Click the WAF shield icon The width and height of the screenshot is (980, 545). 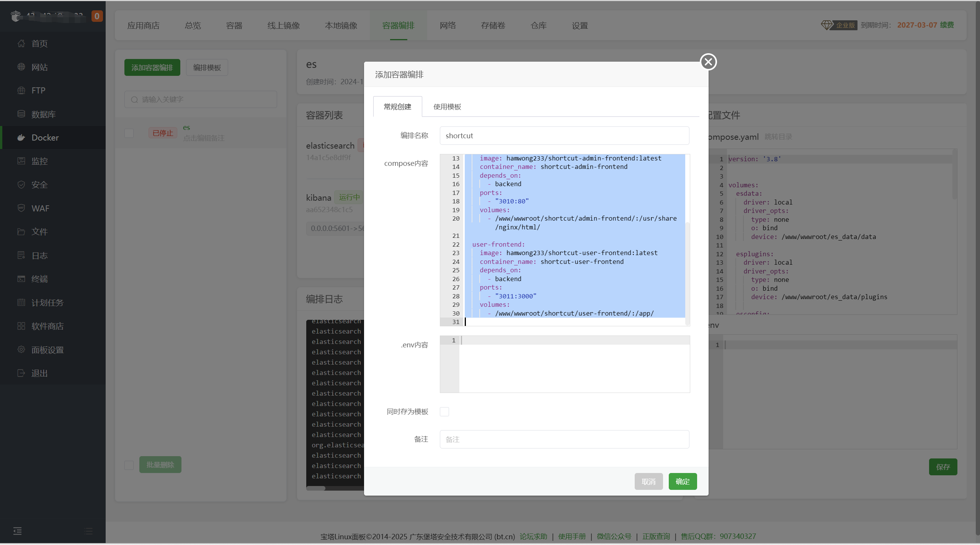pos(21,208)
